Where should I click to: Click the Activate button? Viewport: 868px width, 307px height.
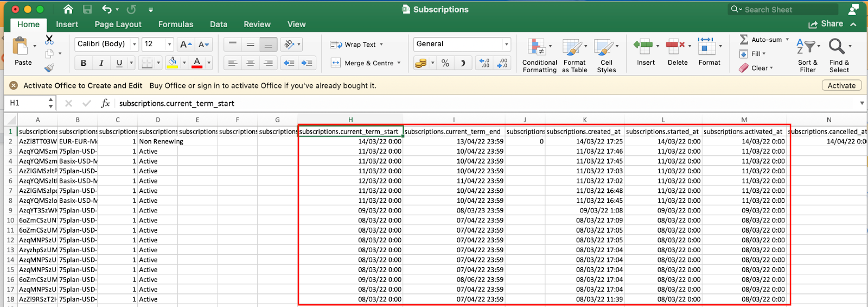[x=841, y=85]
